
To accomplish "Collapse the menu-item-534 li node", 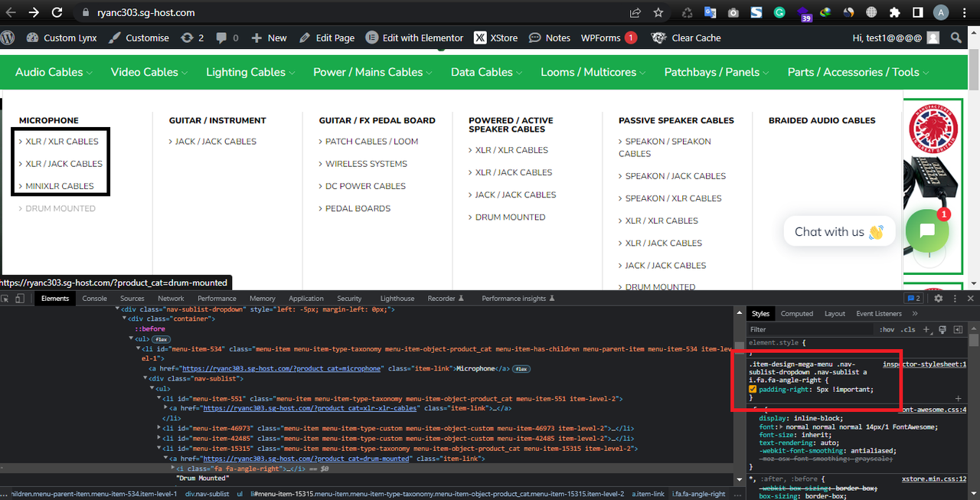I will pos(139,348).
